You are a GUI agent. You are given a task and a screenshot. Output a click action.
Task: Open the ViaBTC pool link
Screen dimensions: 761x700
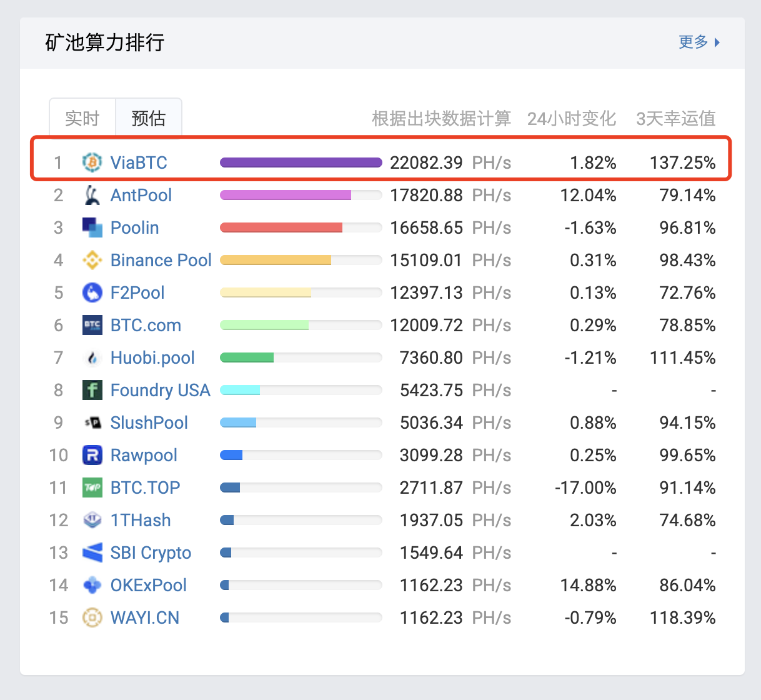(x=139, y=162)
